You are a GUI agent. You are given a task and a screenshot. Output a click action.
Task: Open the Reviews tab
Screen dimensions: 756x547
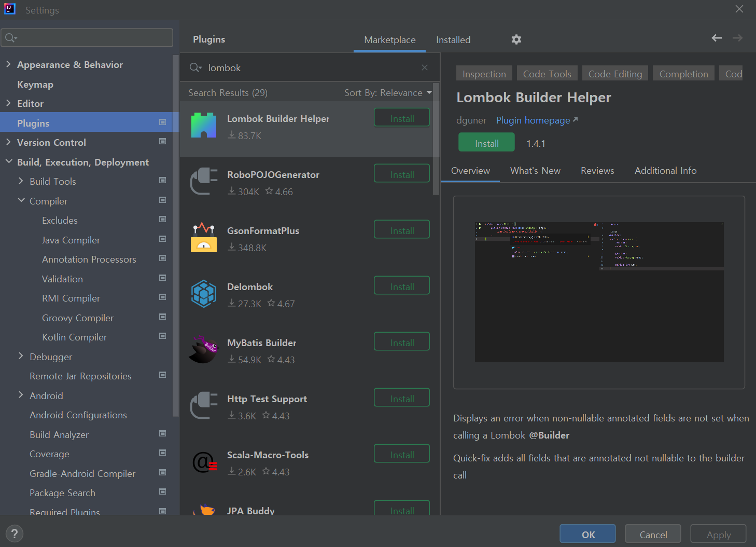[x=597, y=171]
